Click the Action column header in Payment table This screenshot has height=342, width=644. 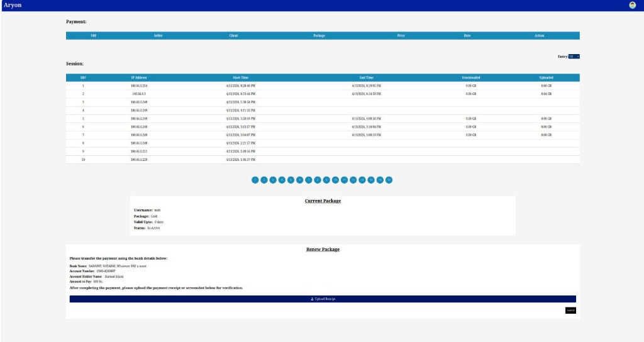(x=539, y=36)
